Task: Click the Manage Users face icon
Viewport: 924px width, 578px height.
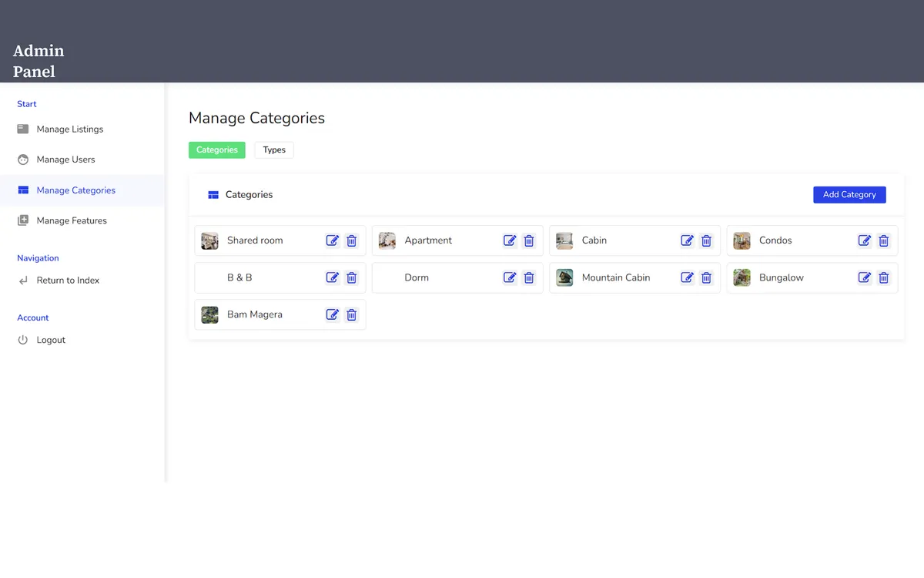Action: [x=23, y=160]
